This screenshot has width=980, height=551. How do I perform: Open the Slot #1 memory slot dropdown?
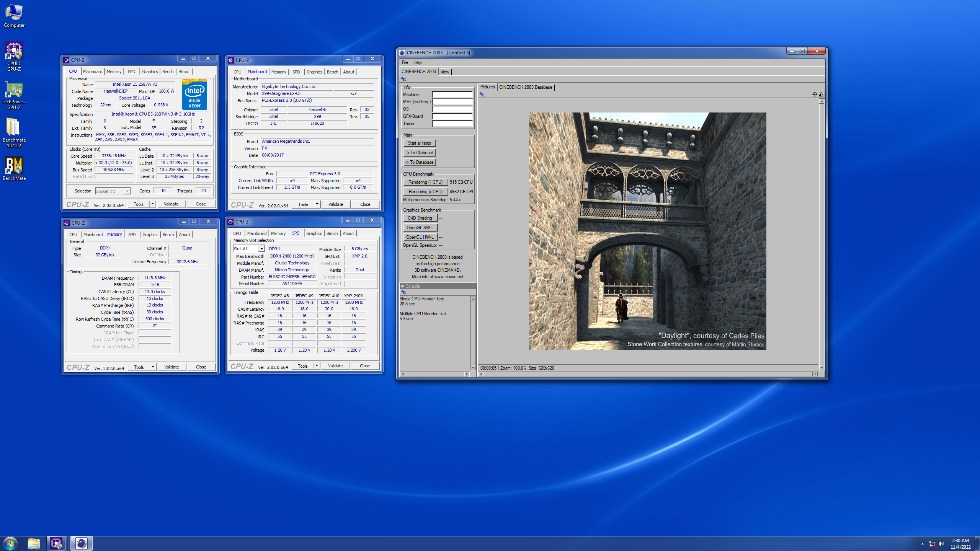click(x=248, y=249)
